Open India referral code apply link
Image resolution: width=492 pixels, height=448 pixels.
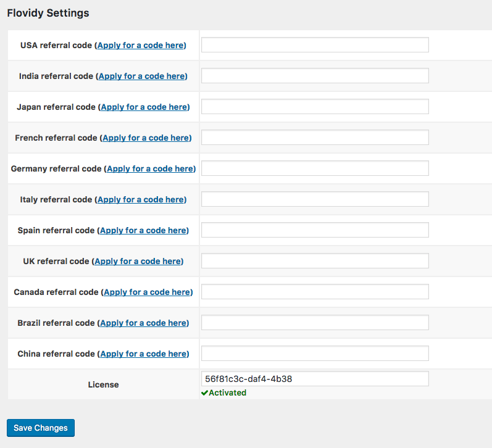coord(142,77)
